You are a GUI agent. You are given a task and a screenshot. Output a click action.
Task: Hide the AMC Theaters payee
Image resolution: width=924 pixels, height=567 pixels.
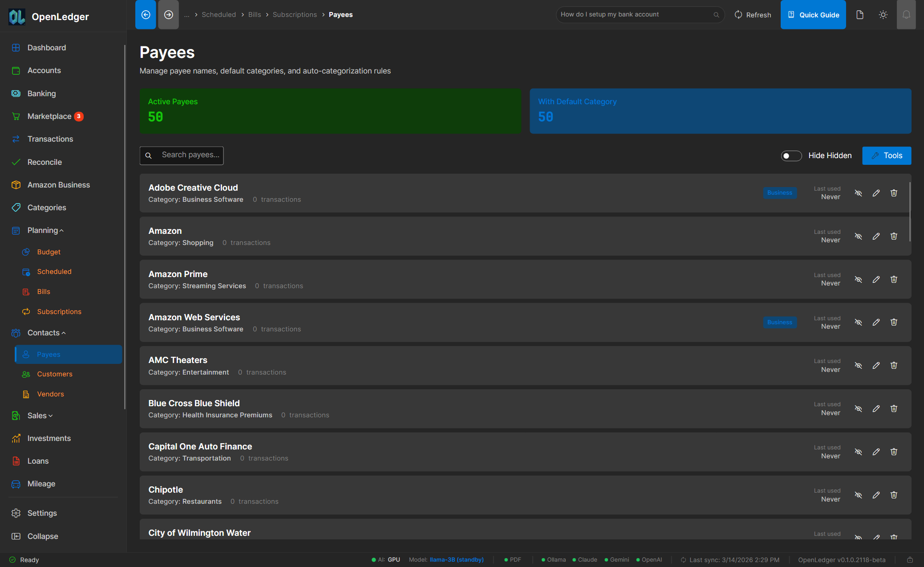(x=858, y=365)
